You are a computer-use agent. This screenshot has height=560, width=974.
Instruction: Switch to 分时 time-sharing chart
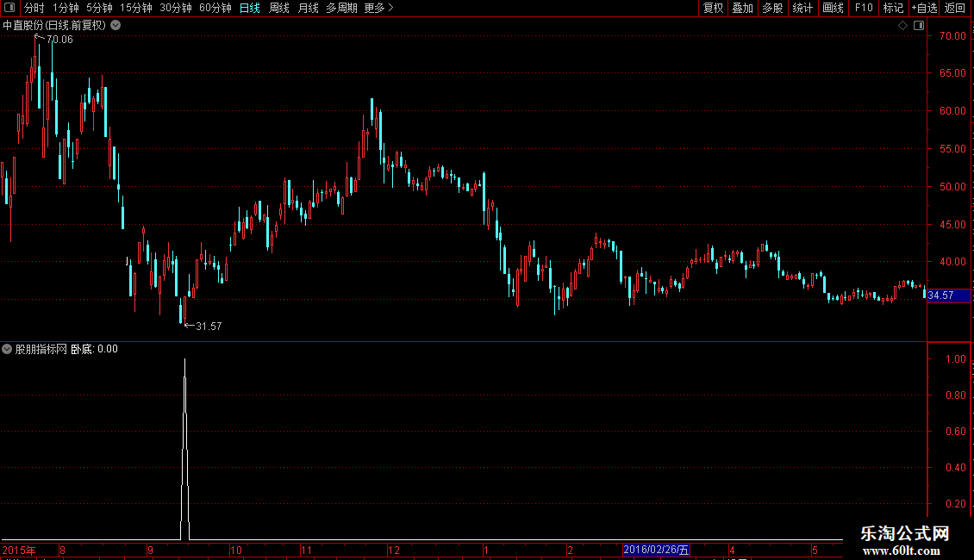pyautogui.click(x=34, y=8)
